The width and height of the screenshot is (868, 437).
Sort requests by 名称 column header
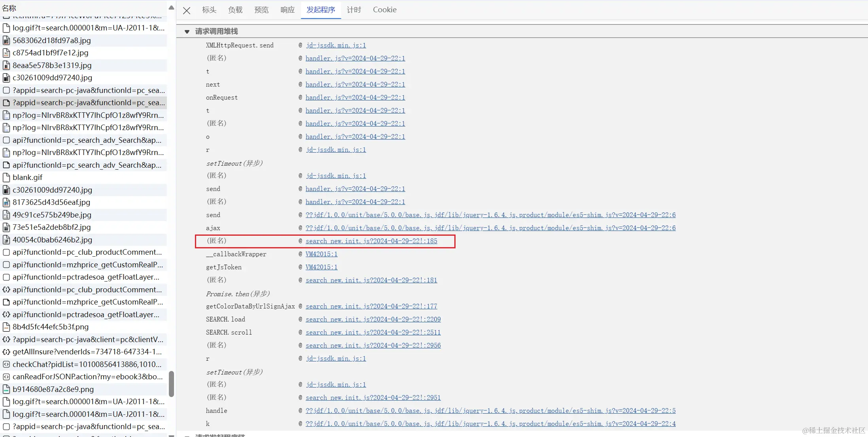(9, 8)
